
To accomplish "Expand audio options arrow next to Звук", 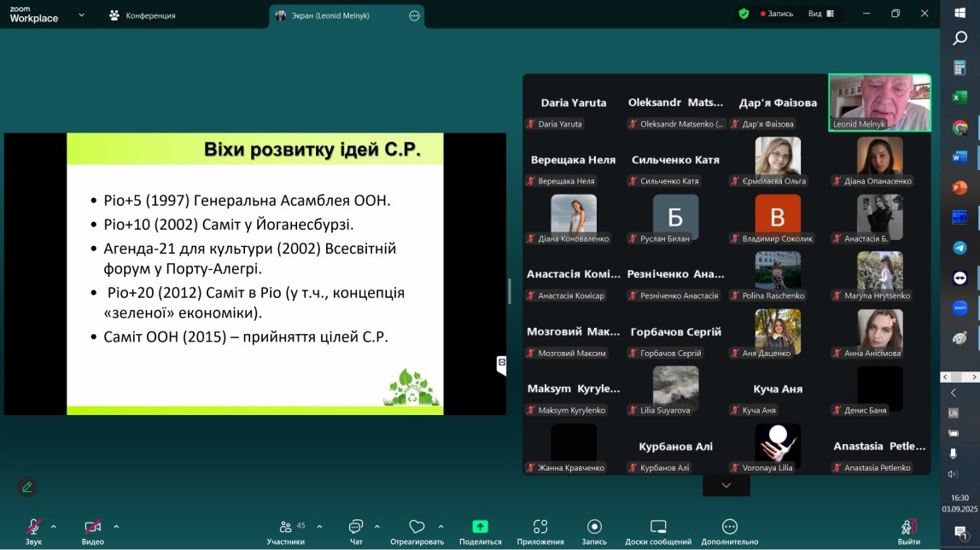I will tap(54, 526).
